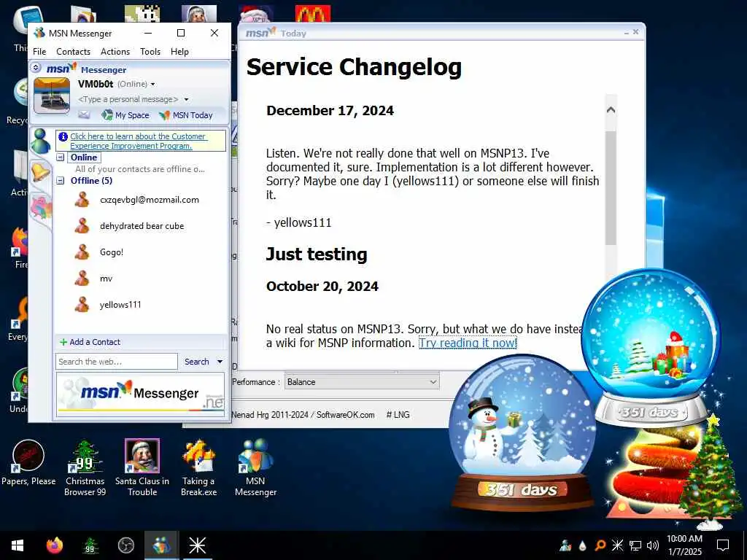Open the Performance Balance dropdown
Viewport: 747px width, 560px height.
(362, 382)
